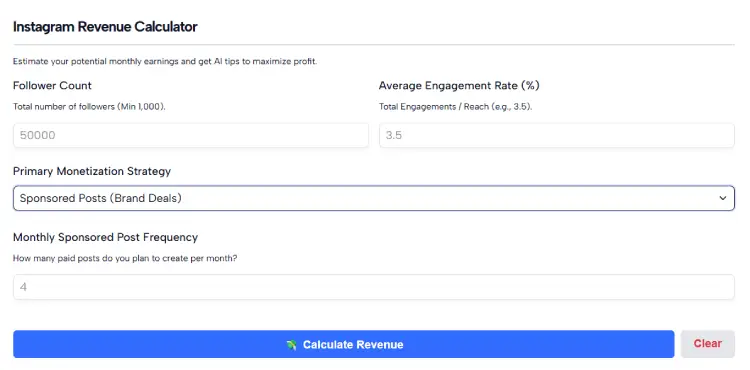Screen dimensions: 750x370
Task: Click the money icon on Calculate Revenue
Action: pos(291,345)
